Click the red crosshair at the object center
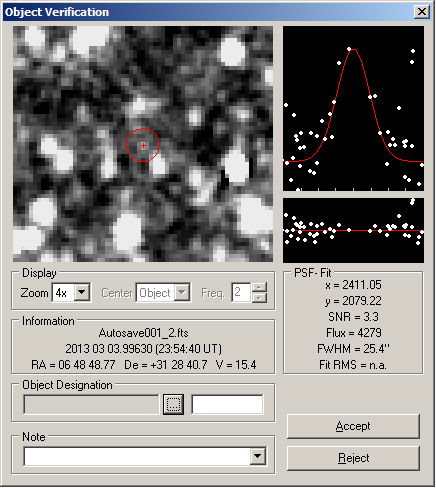Image resolution: width=436 pixels, height=488 pixels. coord(143,146)
